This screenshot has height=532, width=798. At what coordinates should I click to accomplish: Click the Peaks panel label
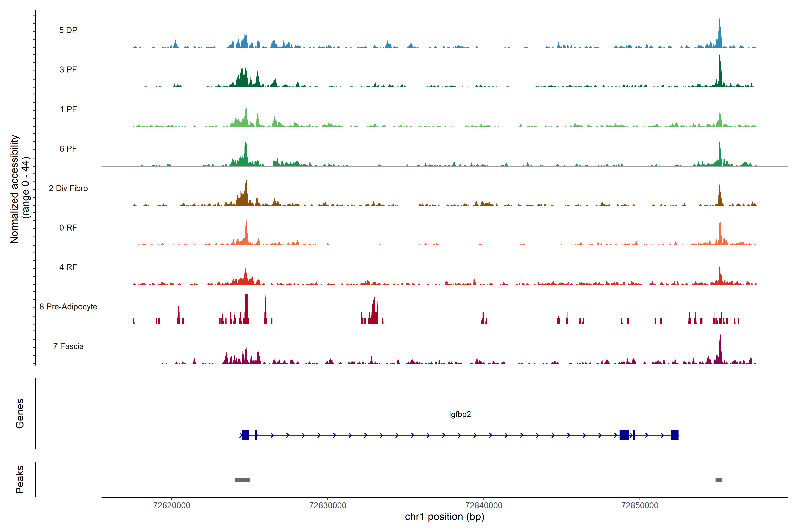coord(20,479)
